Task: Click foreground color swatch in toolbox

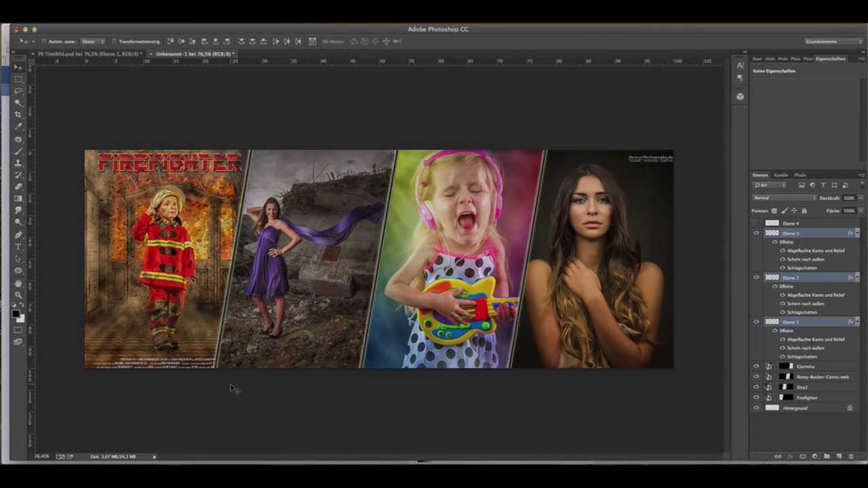Action: 16,313
